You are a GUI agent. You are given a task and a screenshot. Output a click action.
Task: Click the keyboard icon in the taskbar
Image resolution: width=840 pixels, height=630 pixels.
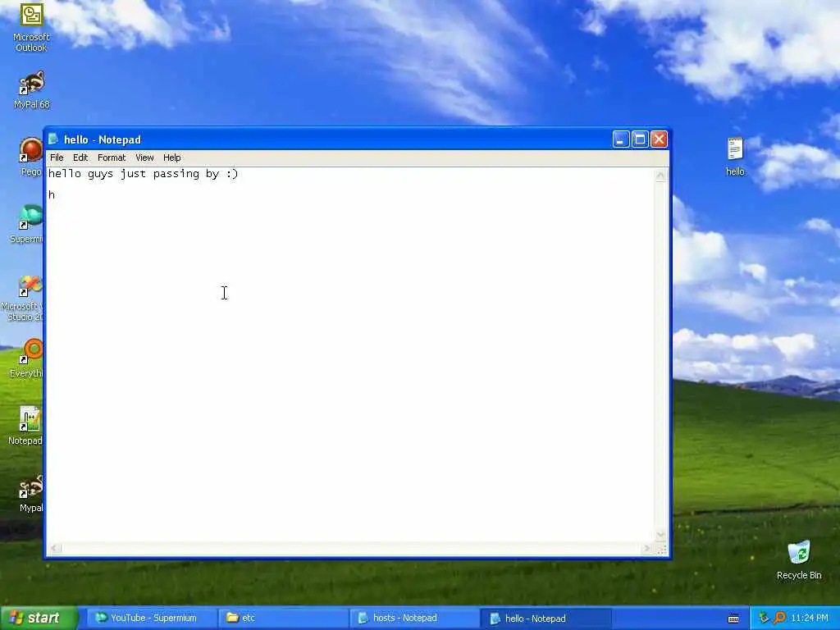(x=733, y=619)
